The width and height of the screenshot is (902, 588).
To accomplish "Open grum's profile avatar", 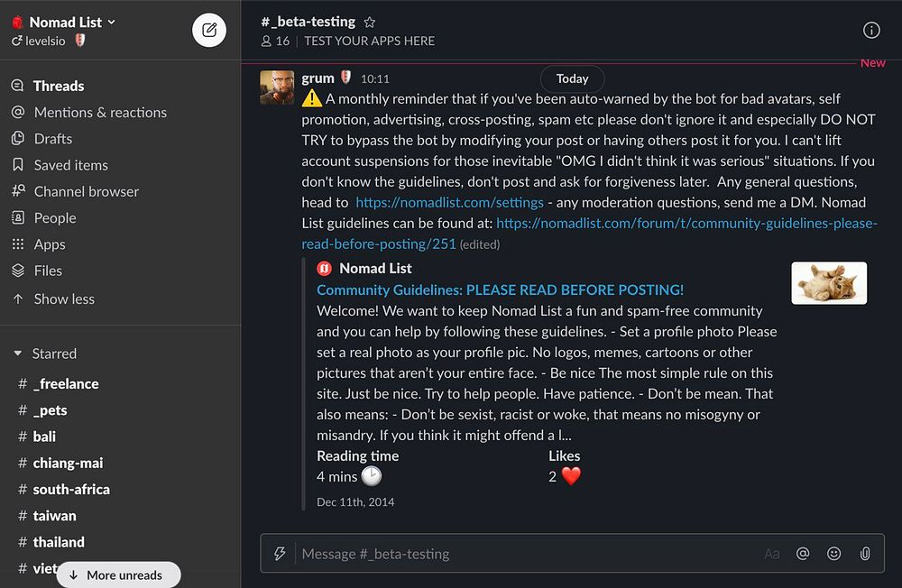I will click(277, 87).
